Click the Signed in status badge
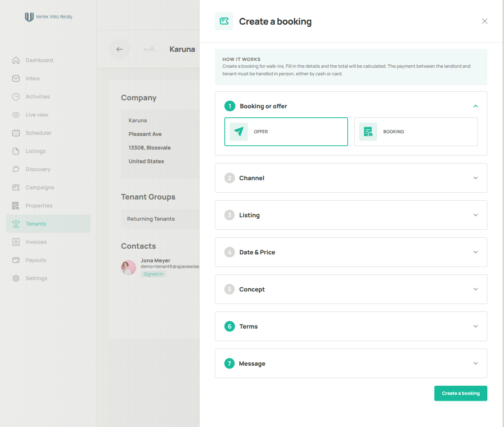This screenshot has height=427, width=504. pyautogui.click(x=153, y=274)
